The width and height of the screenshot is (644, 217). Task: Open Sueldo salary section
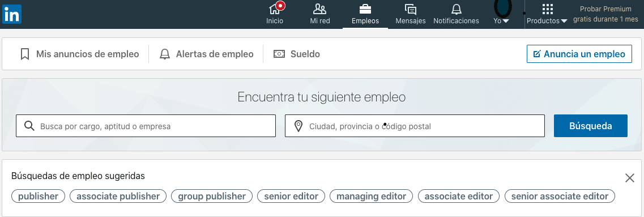297,54
